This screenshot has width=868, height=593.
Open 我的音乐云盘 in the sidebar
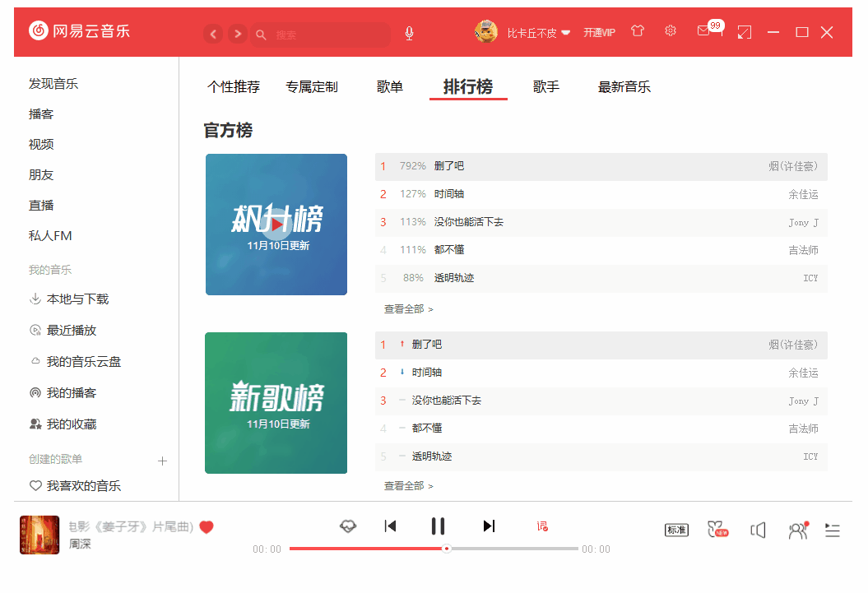75,362
